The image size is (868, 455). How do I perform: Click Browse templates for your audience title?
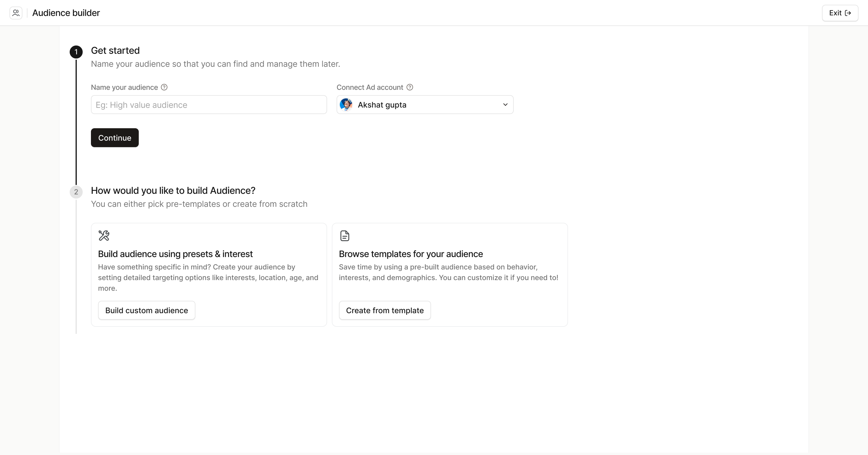[x=411, y=254]
